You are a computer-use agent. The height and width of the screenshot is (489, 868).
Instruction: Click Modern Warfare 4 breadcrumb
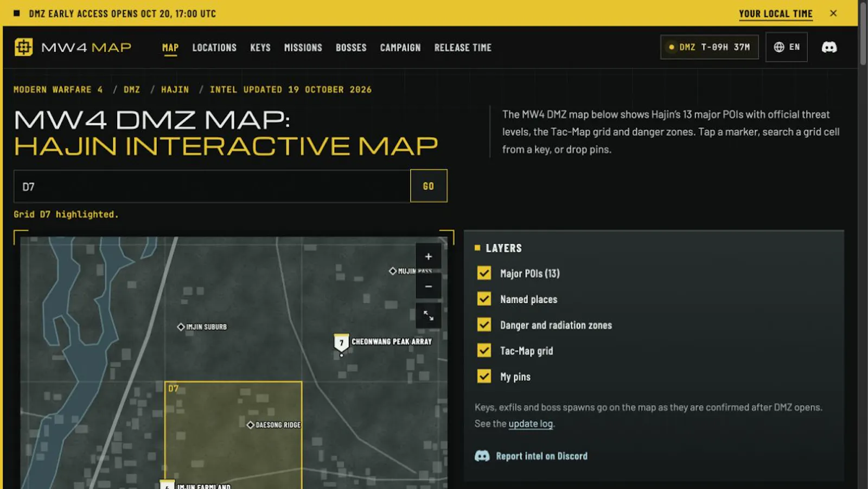tap(58, 90)
